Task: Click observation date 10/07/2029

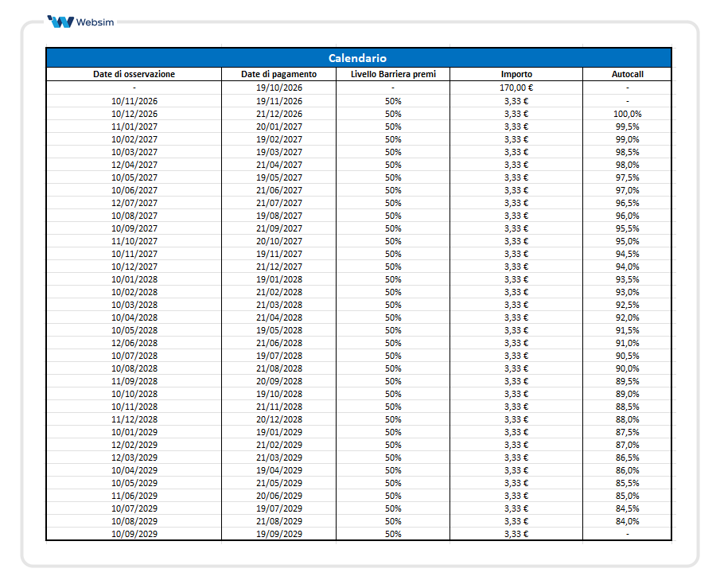Action: click(x=134, y=508)
